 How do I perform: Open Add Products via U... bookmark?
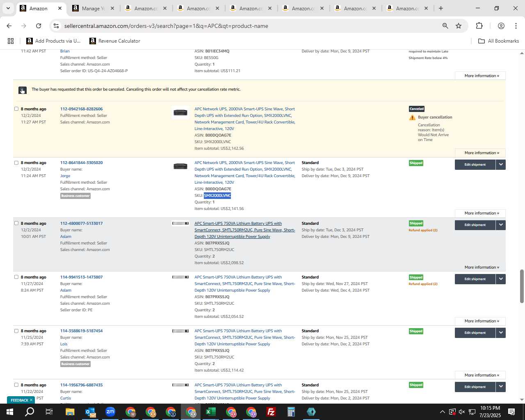coord(53,41)
